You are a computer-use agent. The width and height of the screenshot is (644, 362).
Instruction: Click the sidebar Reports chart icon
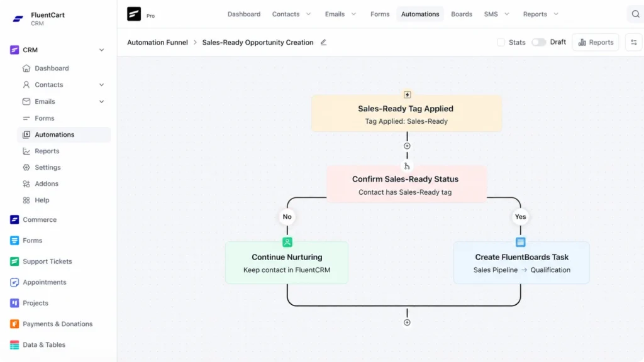pos(26,151)
